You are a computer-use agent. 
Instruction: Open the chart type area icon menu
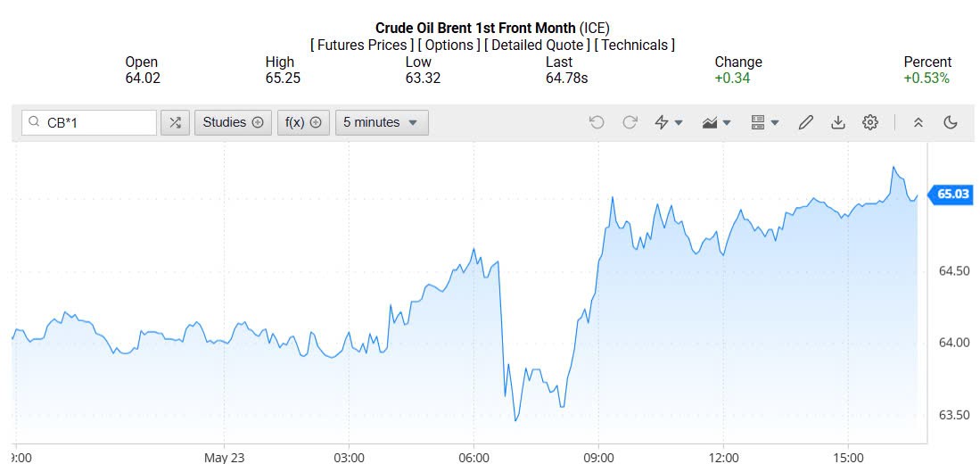click(x=716, y=123)
